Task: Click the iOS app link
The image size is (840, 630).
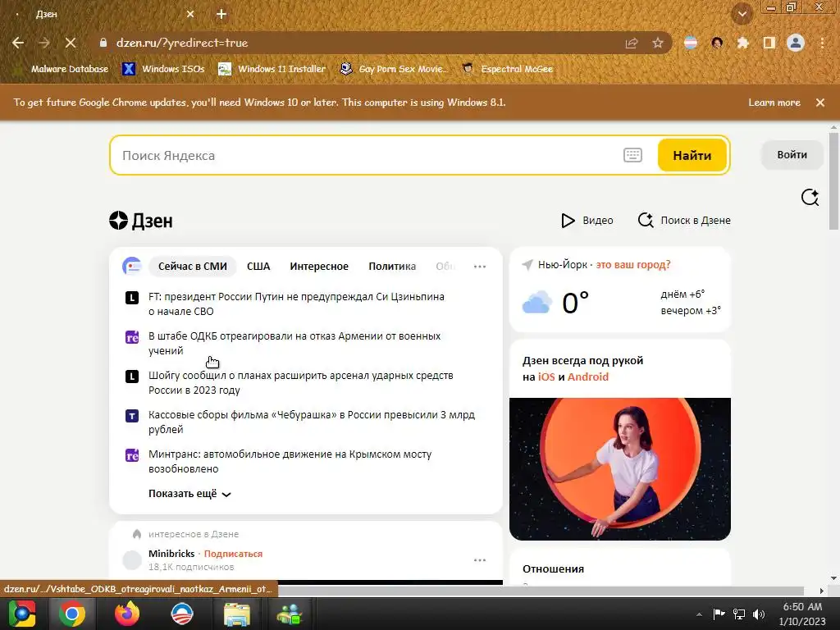Action: (546, 377)
